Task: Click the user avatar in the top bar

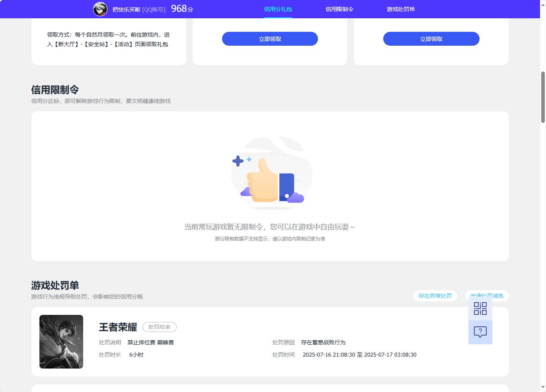Action: (100, 9)
